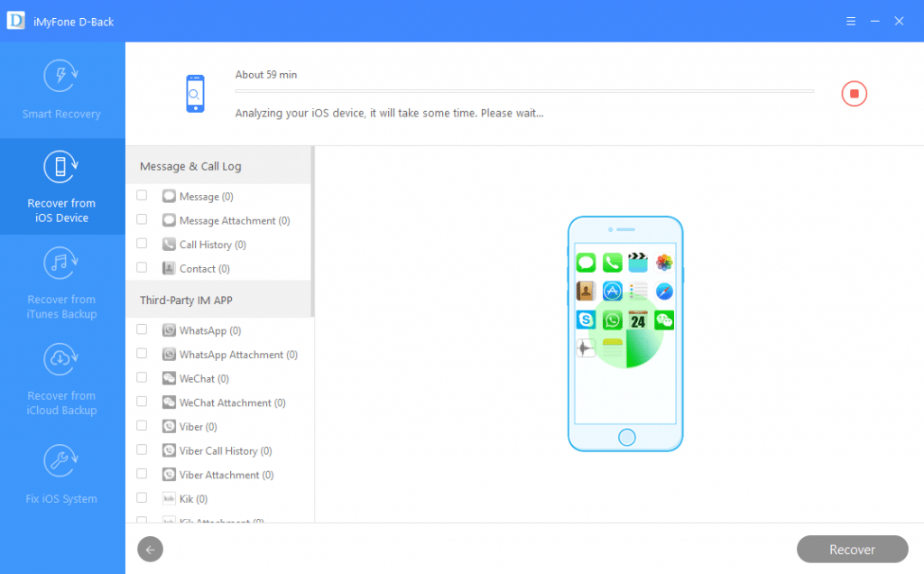
Task: Check the WeChat Attachment (0) checkbox
Action: click(x=142, y=402)
